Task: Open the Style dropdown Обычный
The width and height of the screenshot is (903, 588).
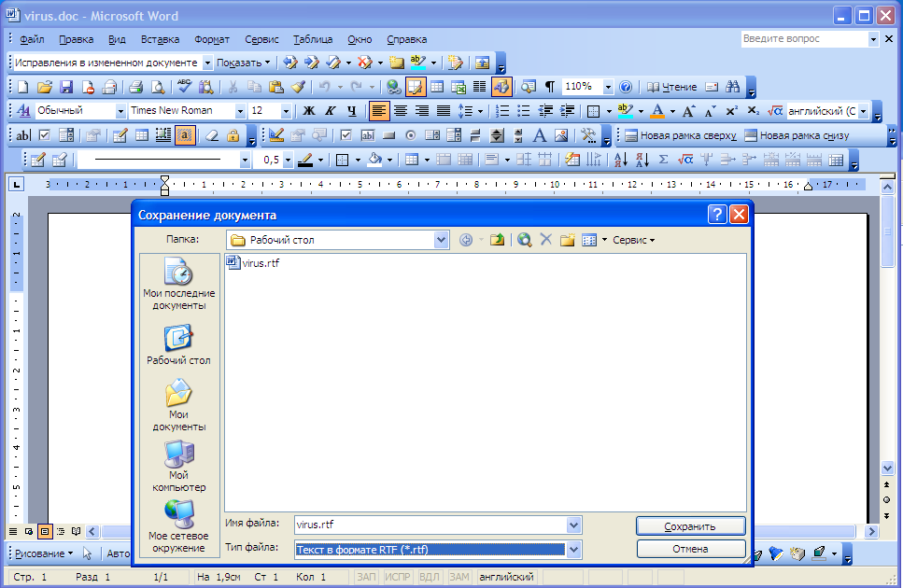Action: click(120, 111)
